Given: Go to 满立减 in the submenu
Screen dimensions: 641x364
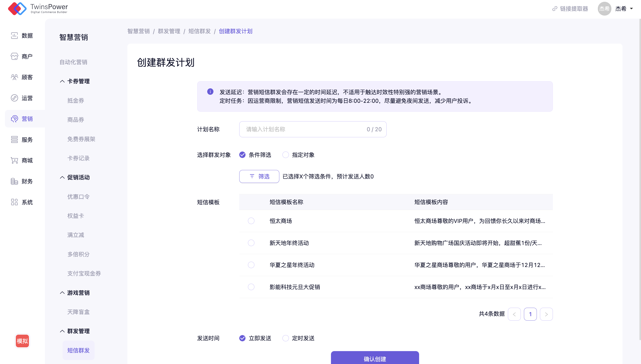Looking at the screenshot, I should [x=75, y=235].
